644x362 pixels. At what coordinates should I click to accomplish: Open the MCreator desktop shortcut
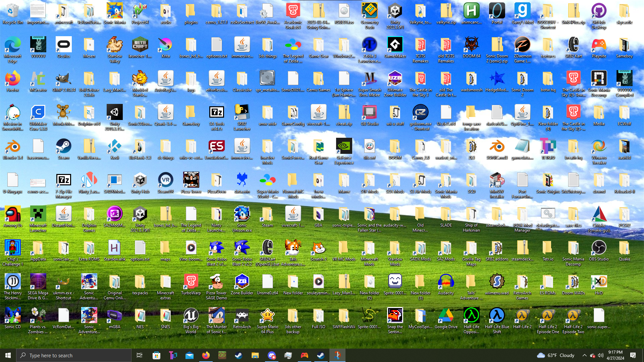(x=38, y=81)
